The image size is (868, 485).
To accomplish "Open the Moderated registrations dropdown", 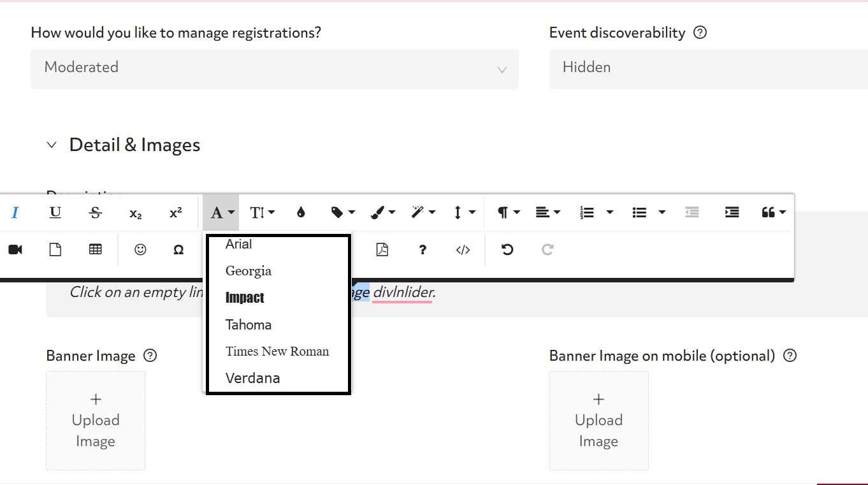I will pos(275,69).
